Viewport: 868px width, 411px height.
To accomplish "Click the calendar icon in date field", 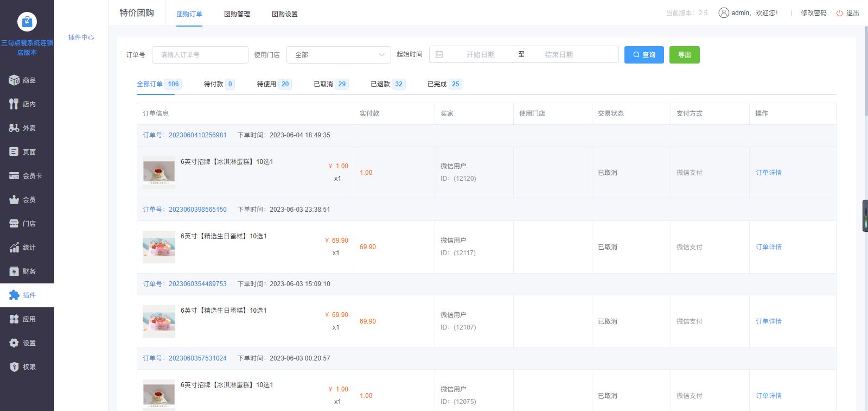I will click(439, 54).
